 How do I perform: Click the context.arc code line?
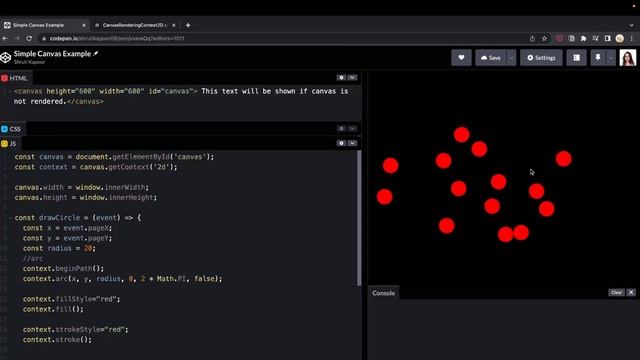click(122, 279)
